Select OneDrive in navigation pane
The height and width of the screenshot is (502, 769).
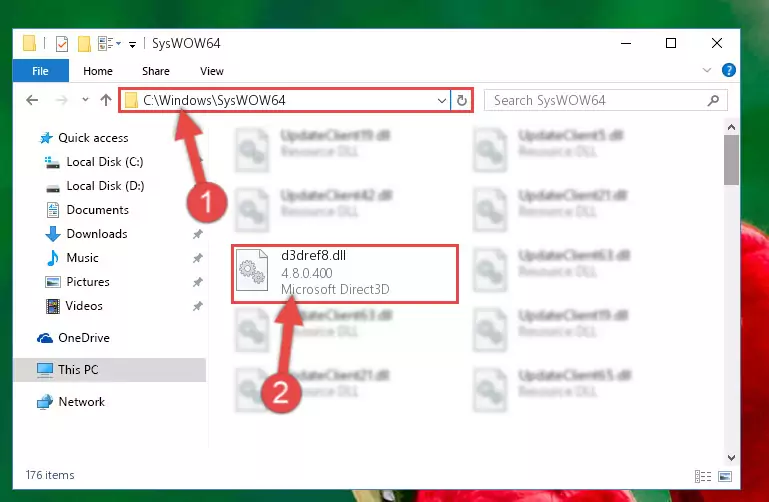click(x=84, y=338)
